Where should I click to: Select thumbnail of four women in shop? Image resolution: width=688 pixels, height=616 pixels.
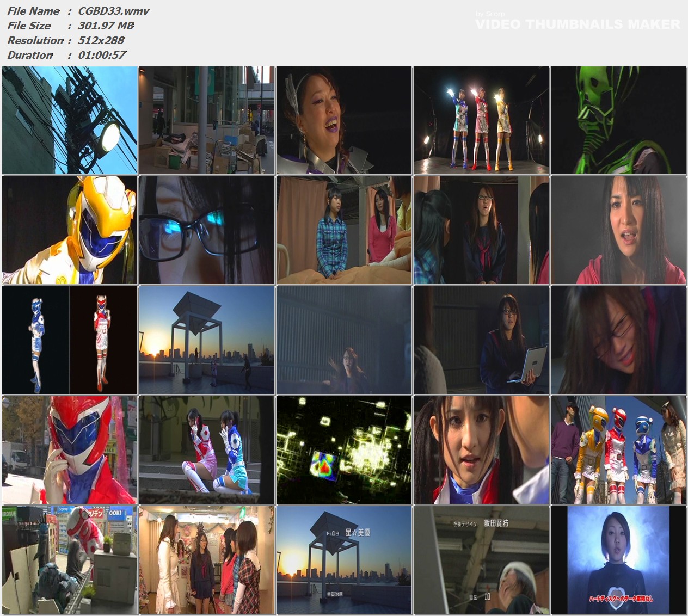pos(207,560)
